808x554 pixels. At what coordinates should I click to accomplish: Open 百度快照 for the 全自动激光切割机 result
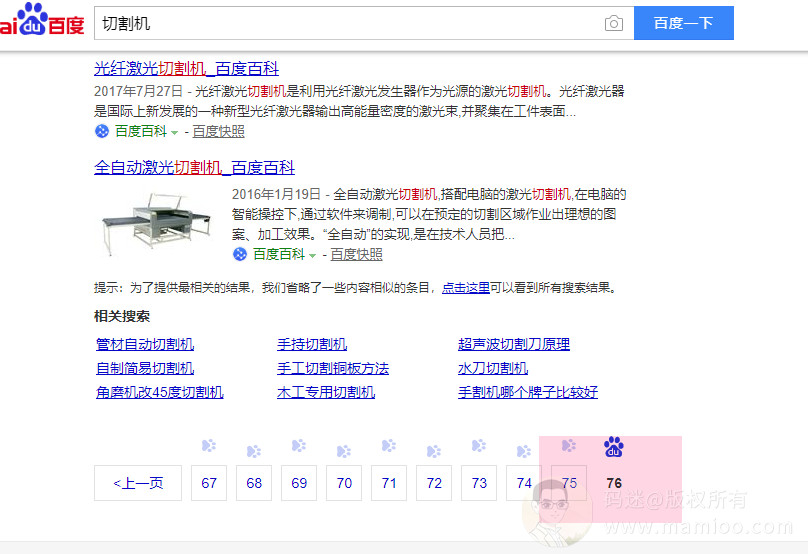(356, 254)
